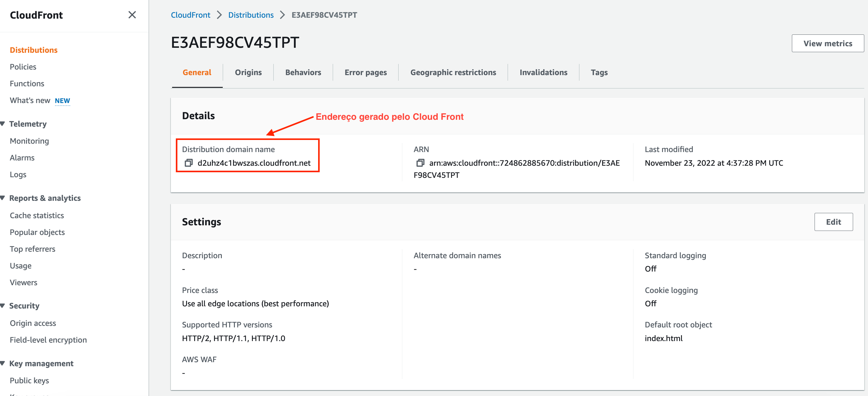The height and width of the screenshot is (396, 868).
Task: Copy the distribution domain name icon
Action: click(x=188, y=163)
